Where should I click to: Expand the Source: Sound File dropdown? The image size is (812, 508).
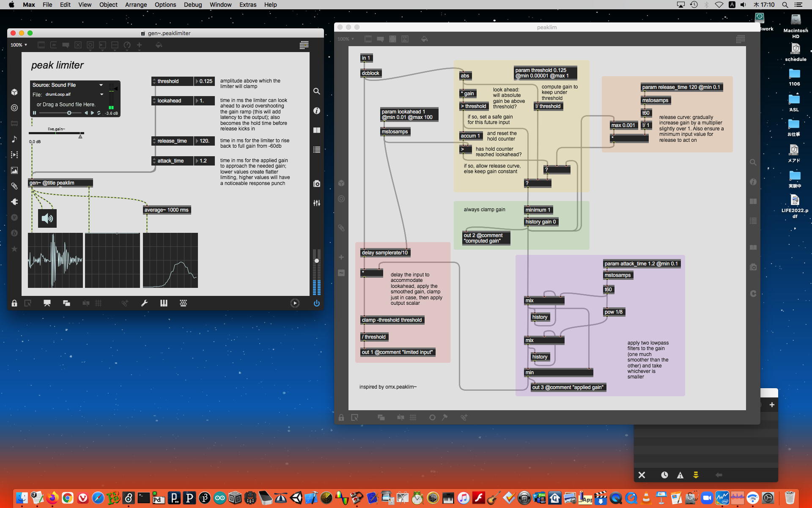101,85
